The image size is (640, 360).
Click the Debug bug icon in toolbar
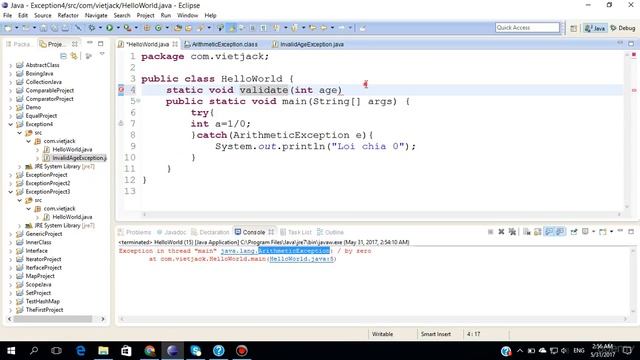(x=92, y=28)
